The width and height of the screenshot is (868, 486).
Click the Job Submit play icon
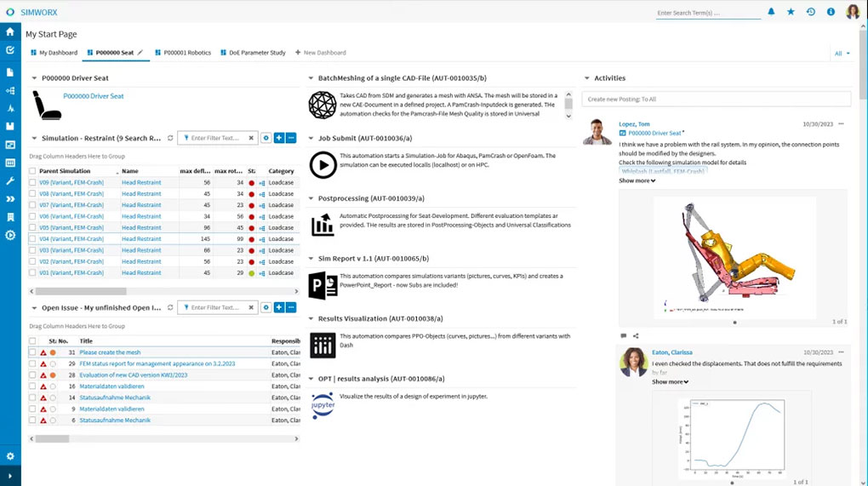(x=323, y=164)
